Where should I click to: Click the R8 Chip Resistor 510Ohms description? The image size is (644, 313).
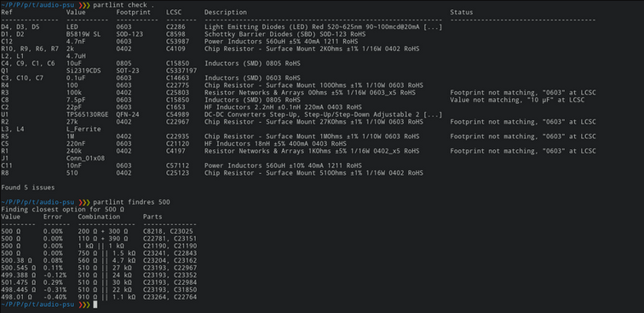313,173
